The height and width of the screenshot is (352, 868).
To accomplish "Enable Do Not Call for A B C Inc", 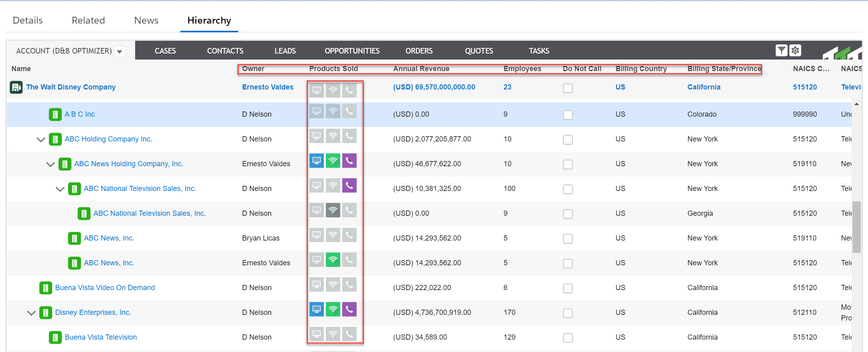I will coord(567,115).
